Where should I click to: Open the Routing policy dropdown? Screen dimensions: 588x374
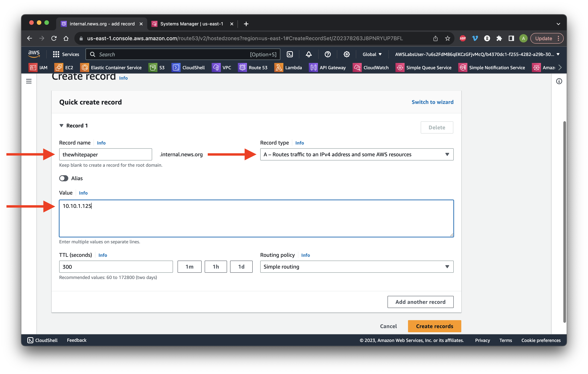(357, 267)
